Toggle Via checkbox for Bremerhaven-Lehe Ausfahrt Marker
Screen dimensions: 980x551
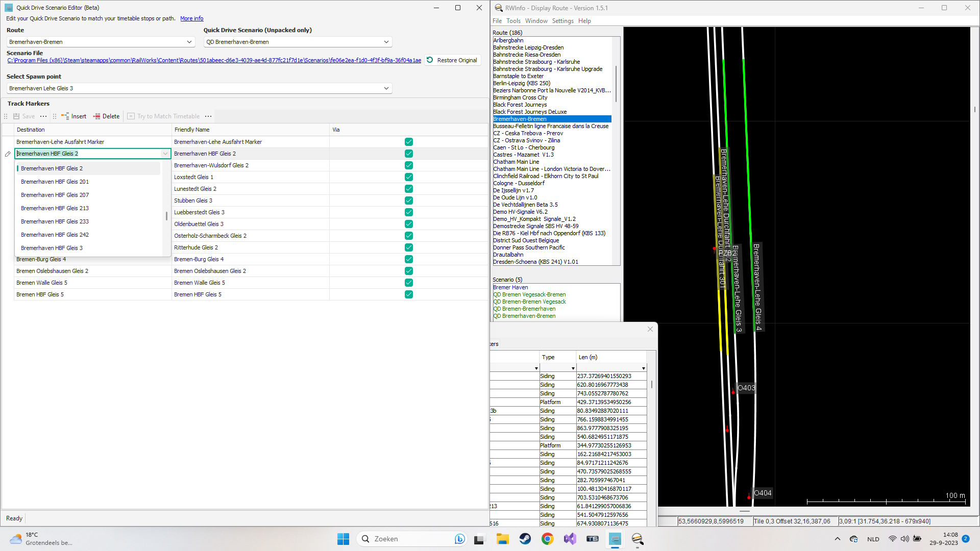coord(409,142)
